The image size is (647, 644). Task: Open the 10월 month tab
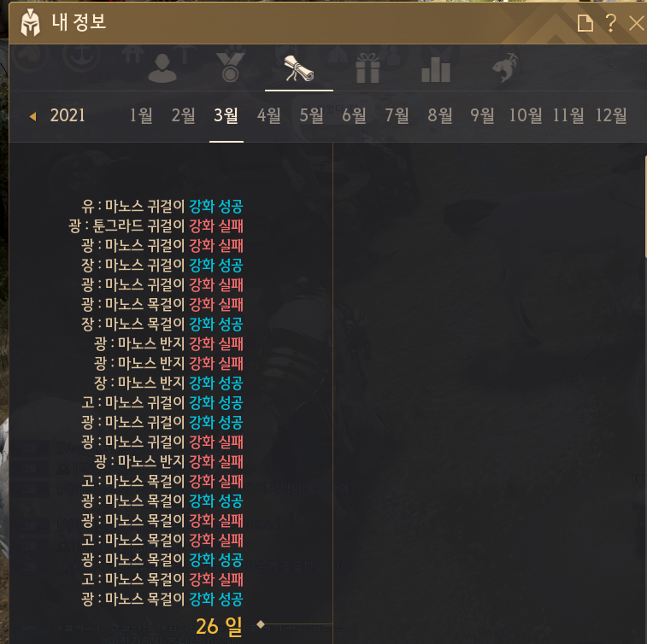tap(526, 115)
